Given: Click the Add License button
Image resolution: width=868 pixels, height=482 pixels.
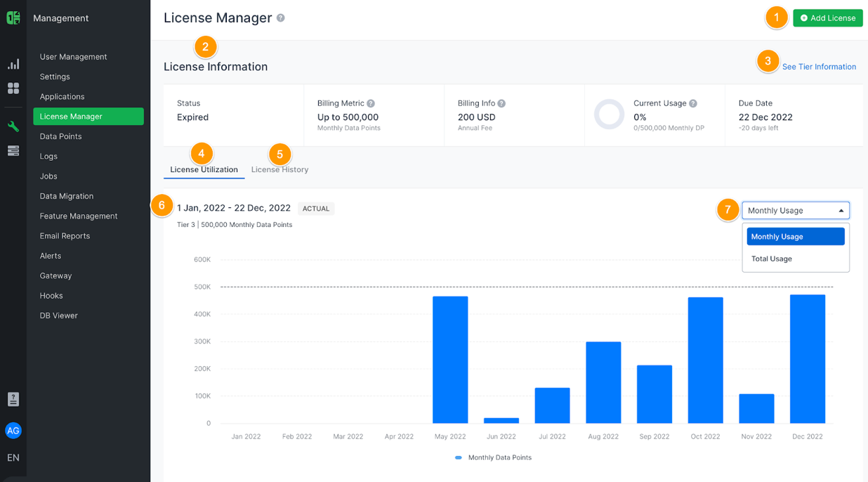Looking at the screenshot, I should (827, 18).
